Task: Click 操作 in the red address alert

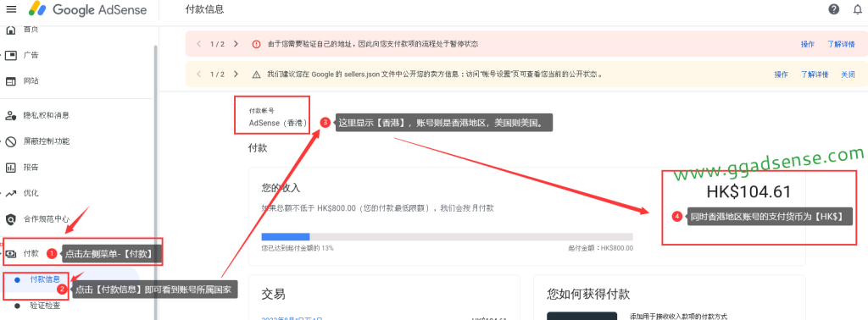Action: click(x=808, y=44)
